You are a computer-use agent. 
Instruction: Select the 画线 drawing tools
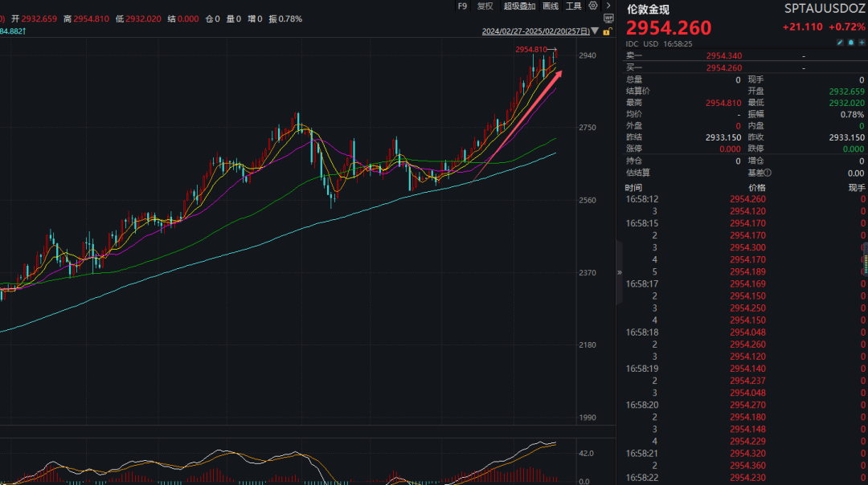coord(551,6)
